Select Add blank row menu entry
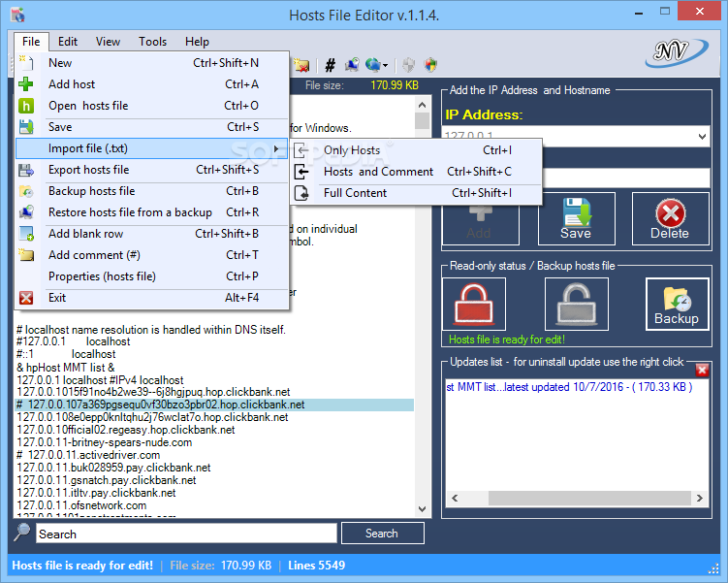This screenshot has height=583, width=728. click(x=151, y=234)
